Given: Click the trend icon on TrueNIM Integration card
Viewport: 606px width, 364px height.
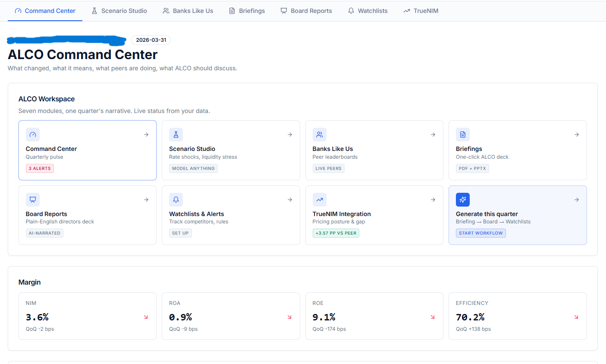Looking at the screenshot, I should coord(320,200).
